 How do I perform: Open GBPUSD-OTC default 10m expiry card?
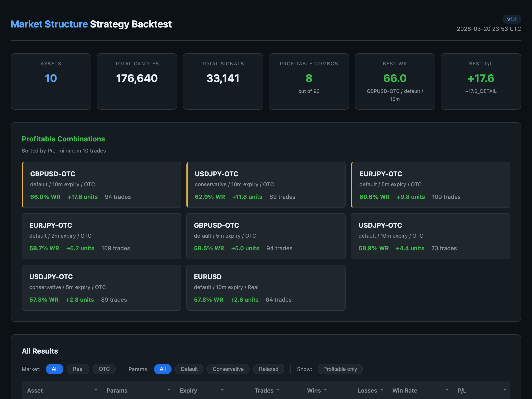[101, 185]
